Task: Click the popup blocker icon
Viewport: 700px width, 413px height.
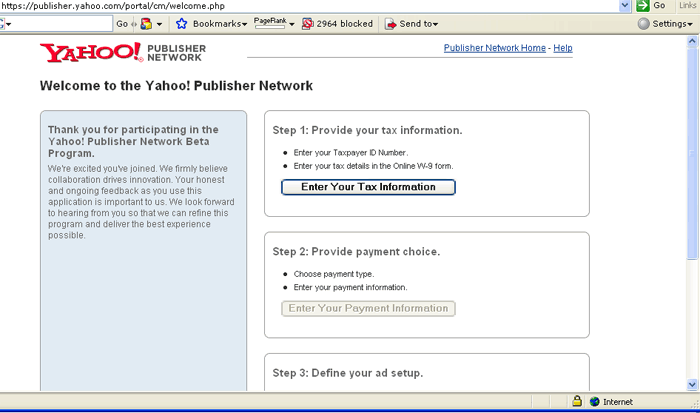Action: click(x=307, y=23)
